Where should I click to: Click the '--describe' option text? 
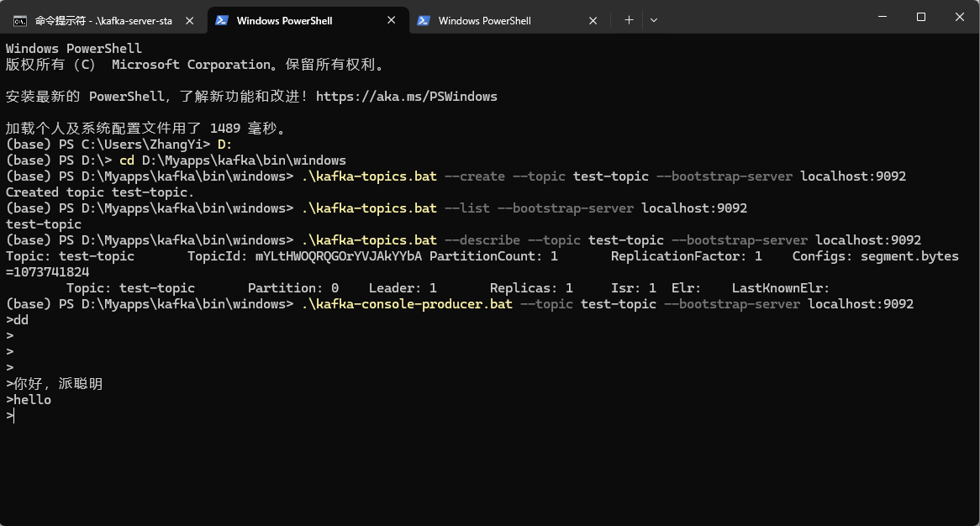tap(482, 240)
